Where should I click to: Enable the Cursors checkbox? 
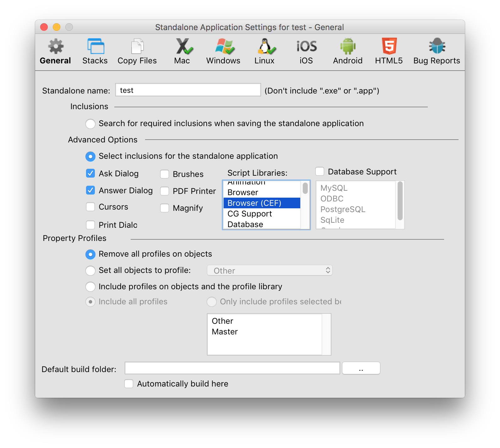pyautogui.click(x=90, y=207)
